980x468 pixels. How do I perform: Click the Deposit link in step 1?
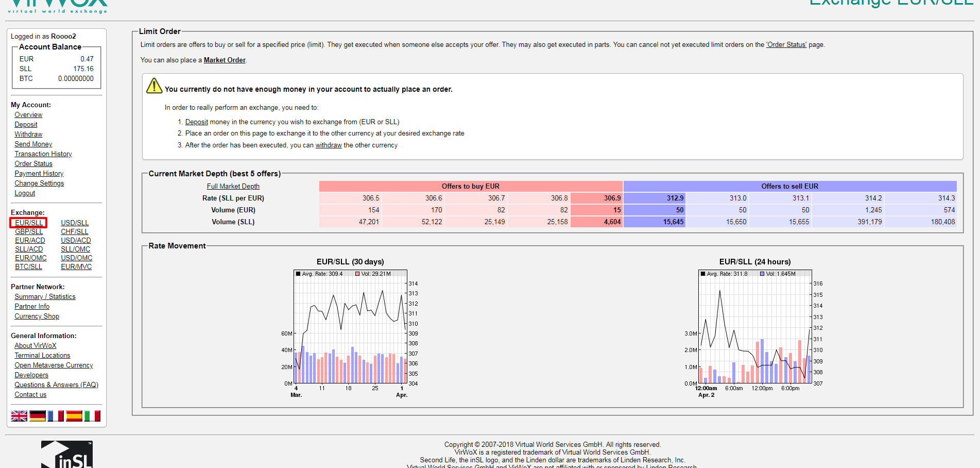click(197, 122)
